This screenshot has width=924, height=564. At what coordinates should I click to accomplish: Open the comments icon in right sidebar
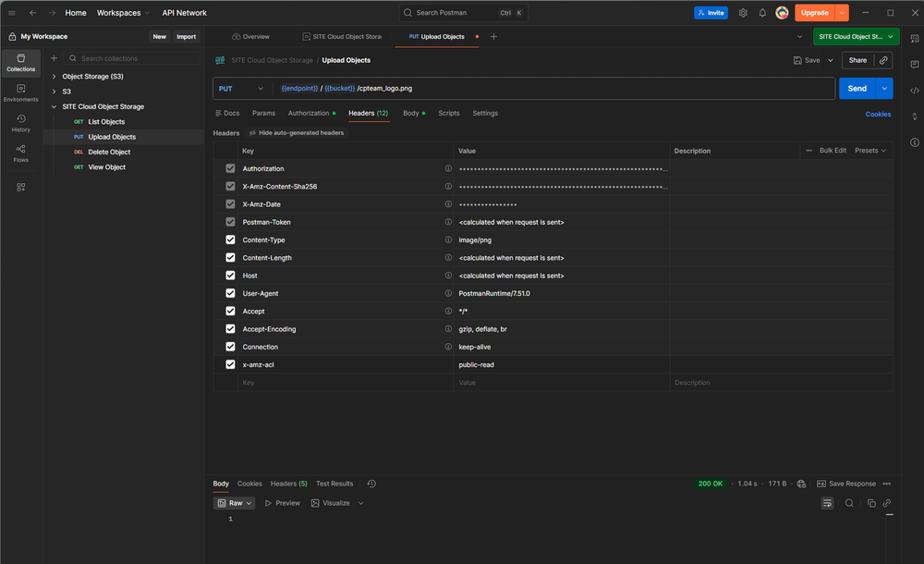coord(915,64)
